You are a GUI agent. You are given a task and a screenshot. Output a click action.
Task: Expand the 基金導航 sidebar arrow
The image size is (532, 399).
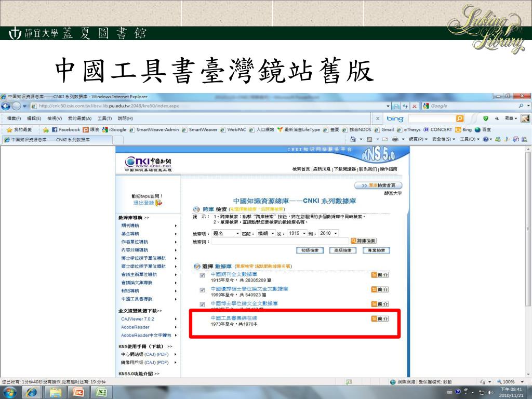176,234
